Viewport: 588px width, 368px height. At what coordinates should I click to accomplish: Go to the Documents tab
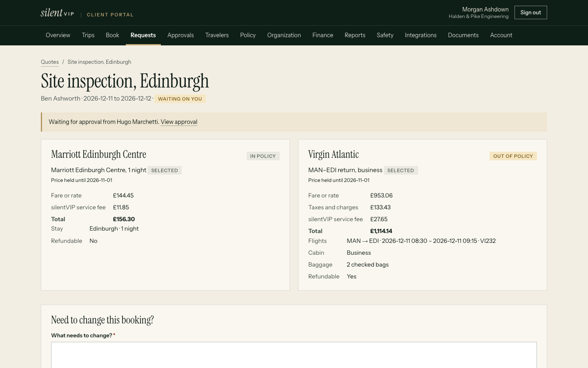coord(463,35)
